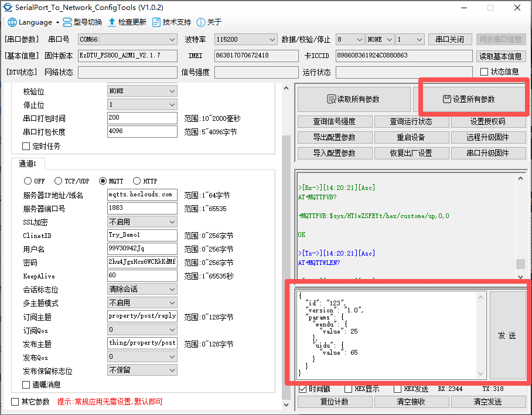
Task: Click the save icon on 设置所有参数
Action: tap(447, 99)
